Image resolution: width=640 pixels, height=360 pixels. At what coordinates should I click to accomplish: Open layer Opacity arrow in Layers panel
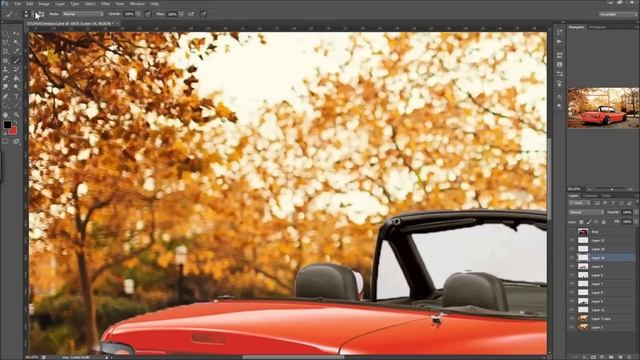pos(636,212)
